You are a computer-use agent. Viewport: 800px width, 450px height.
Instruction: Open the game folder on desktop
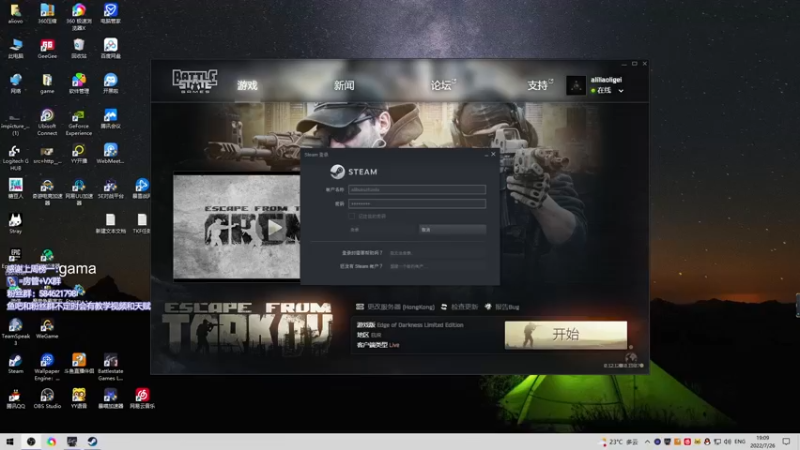tap(47, 84)
